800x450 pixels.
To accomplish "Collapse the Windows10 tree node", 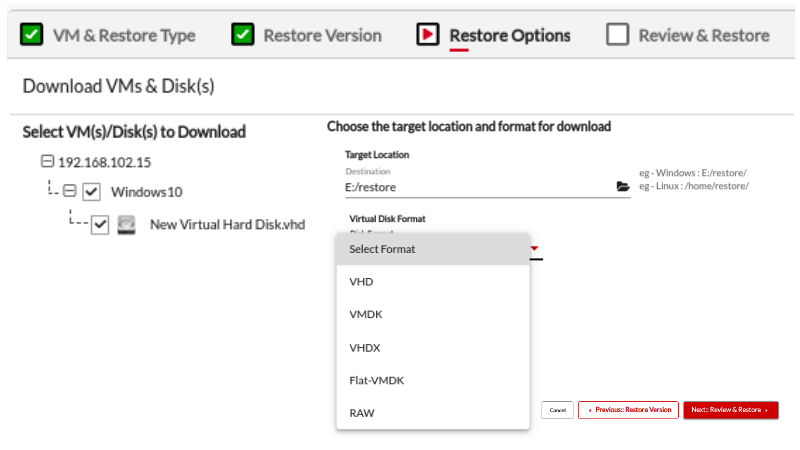I will pyautogui.click(x=69, y=191).
